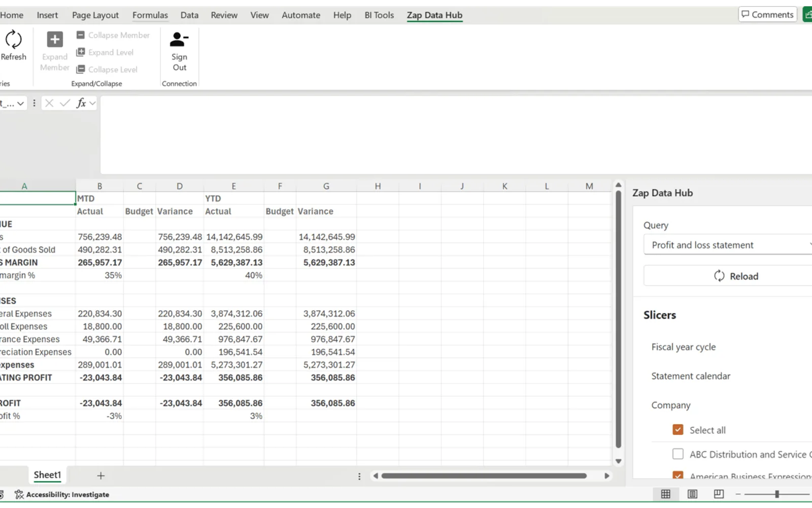
Task: Click the Collapse Member icon
Action: [81, 35]
